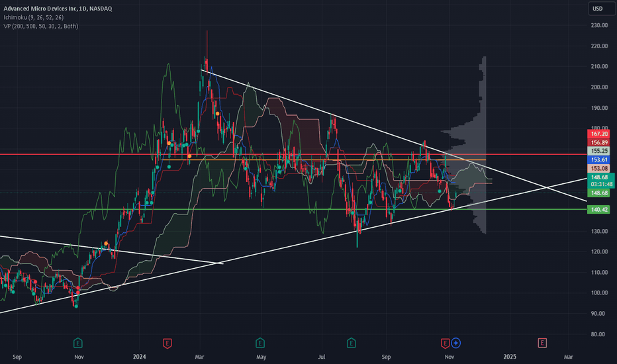Open the pink earnings marker right of the 2025 label
This screenshot has width=617, height=364.
tap(542, 343)
